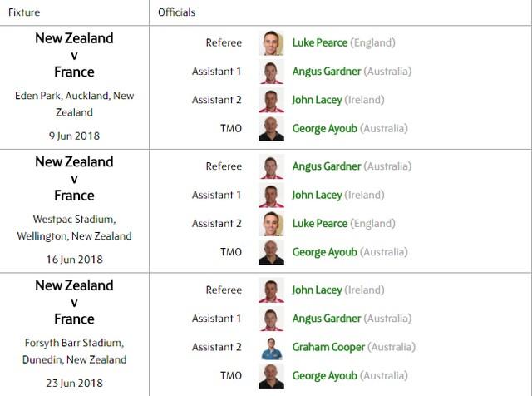Screen dimensions: 532x396
Task: Click George Ayoub's TMO photo for 9 Jun
Action: pos(271,129)
